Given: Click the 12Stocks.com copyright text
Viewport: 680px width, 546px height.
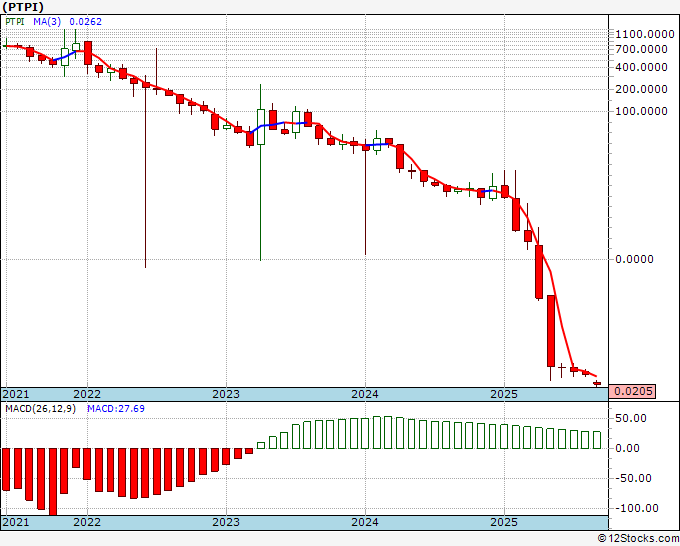Looking at the screenshot, I should pos(638,538).
